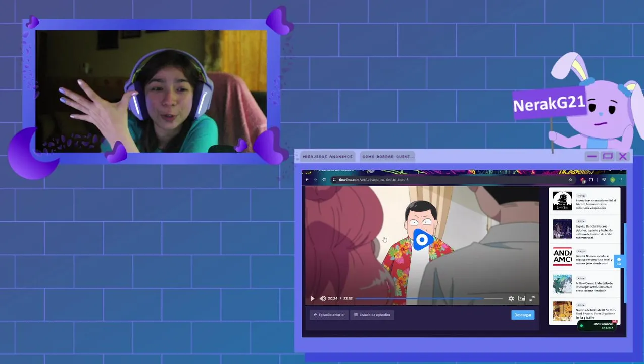Open the Listado de episodios button
This screenshot has height=364, width=644.
click(x=372, y=315)
